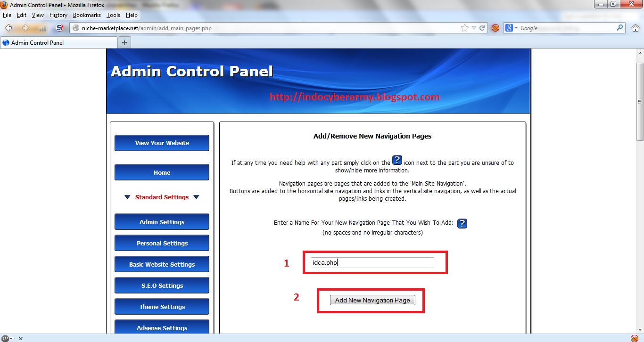Click the Google search magnifier icon
Image resolution: width=644 pixels, height=342 pixels.
(x=620, y=28)
